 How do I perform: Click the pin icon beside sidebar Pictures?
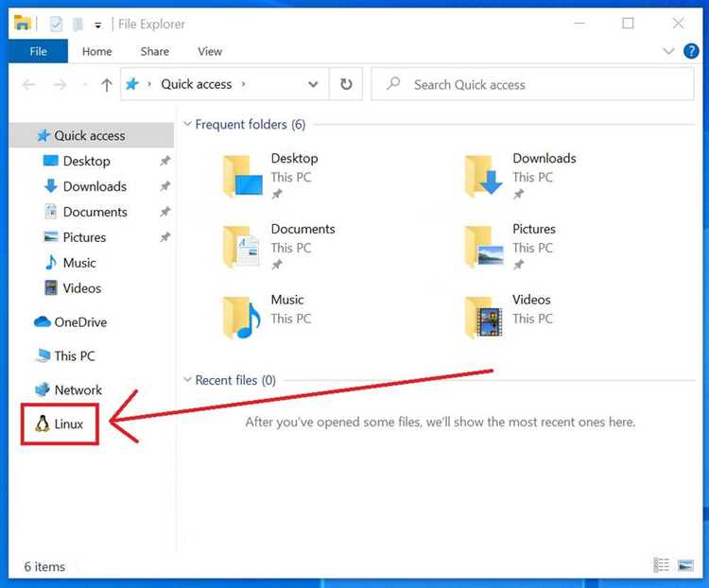165,236
